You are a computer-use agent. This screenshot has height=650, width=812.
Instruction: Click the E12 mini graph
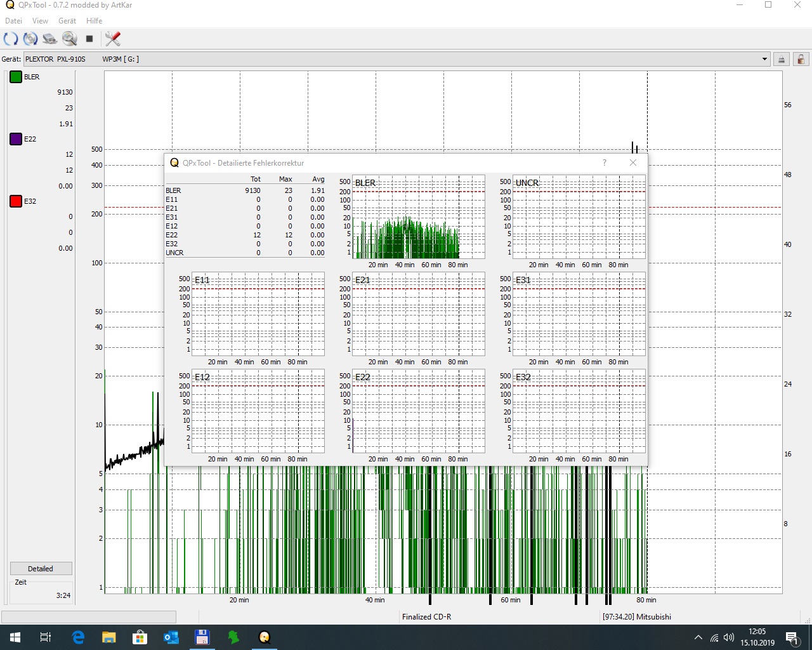(258, 411)
